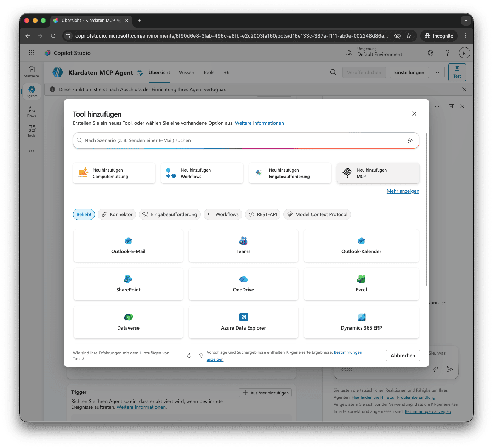This screenshot has height=448, width=493.
Task: Choose the Dynamics 365 ERP connector
Action: (x=361, y=322)
